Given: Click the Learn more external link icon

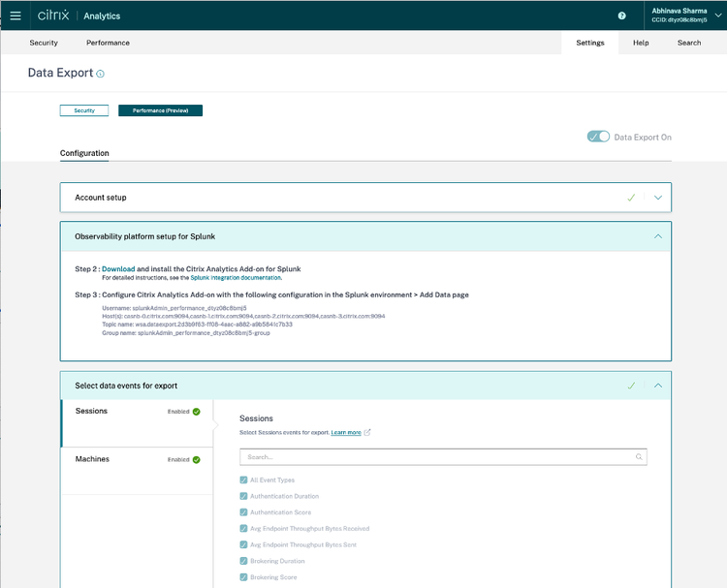Looking at the screenshot, I should 367,432.
